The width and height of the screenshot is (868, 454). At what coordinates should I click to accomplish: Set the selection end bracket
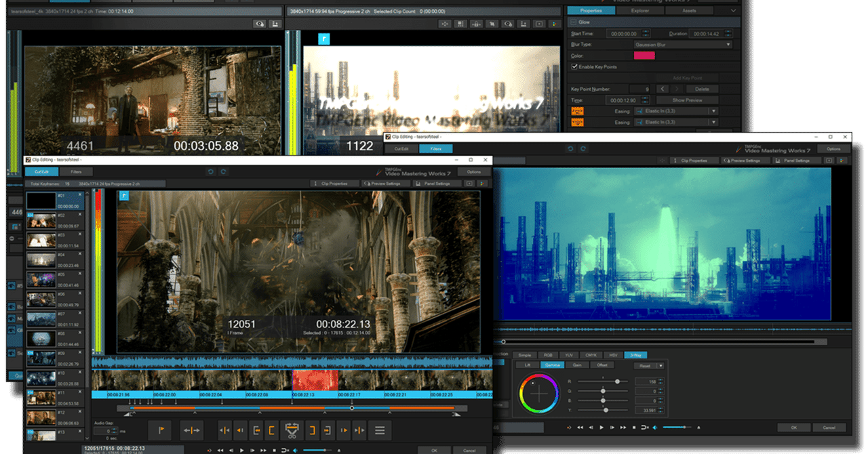[x=313, y=430]
